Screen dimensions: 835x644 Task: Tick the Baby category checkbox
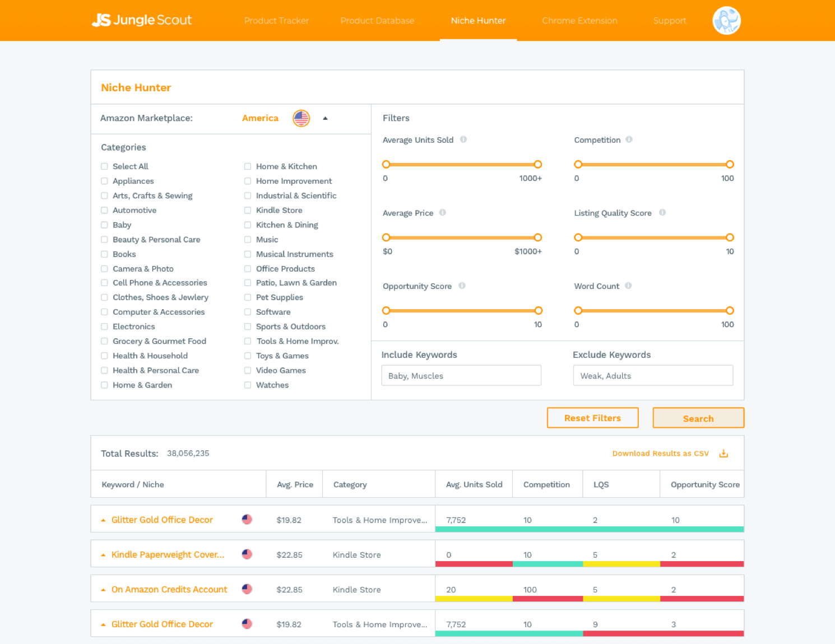click(104, 225)
